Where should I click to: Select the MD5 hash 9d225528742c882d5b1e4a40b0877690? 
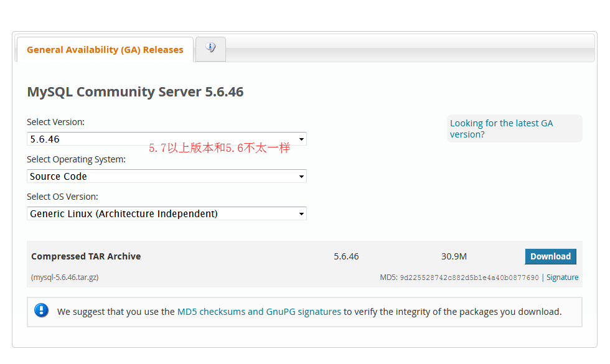point(469,278)
